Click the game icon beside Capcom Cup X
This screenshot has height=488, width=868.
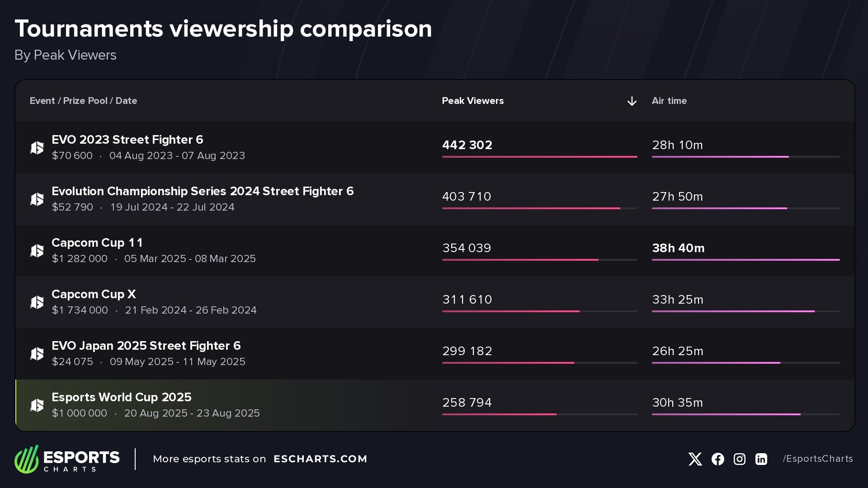(37, 302)
